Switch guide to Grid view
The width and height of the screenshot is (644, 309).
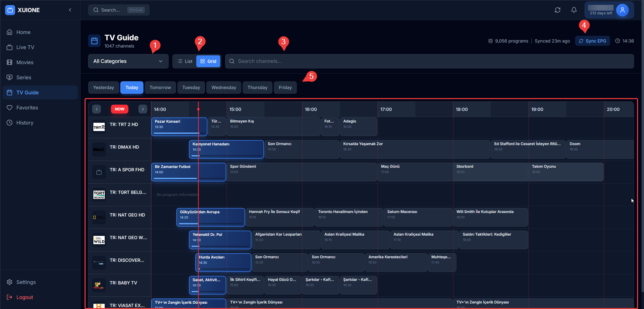[x=208, y=61]
